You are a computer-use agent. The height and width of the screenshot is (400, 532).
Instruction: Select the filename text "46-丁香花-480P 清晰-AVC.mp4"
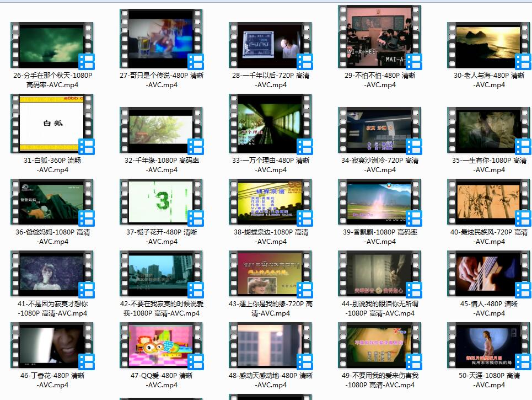(52, 380)
